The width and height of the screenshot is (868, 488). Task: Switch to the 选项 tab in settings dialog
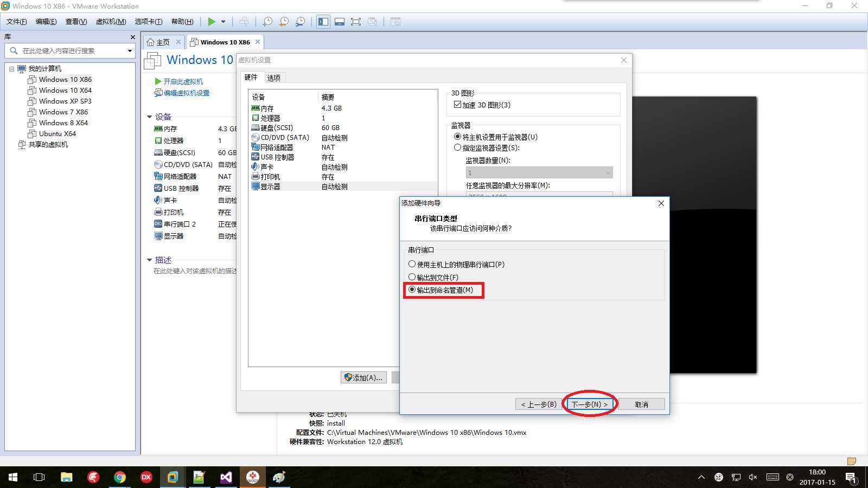(274, 78)
